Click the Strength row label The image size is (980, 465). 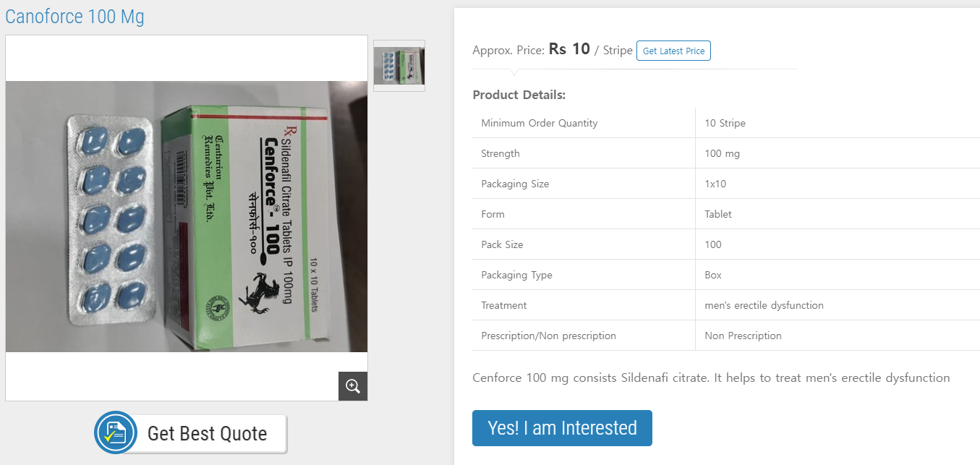pos(500,153)
